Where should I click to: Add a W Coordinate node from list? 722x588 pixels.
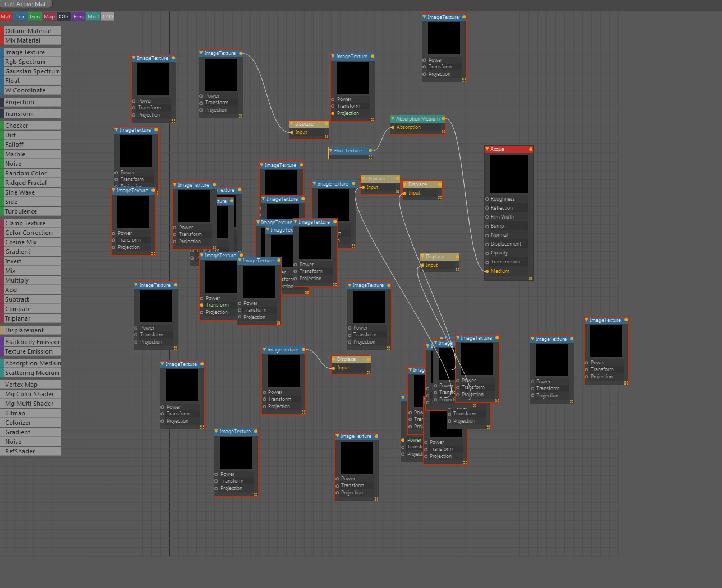pyautogui.click(x=30, y=90)
